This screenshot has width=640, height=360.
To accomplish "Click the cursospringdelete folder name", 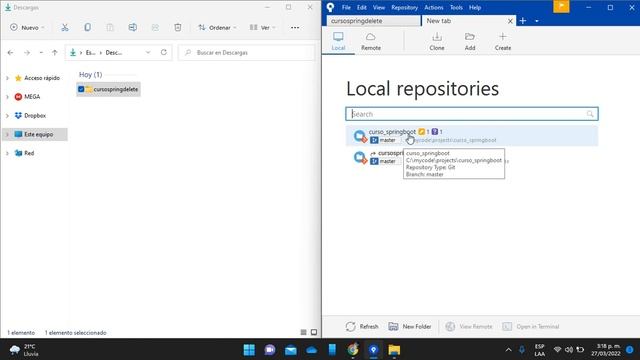I will click(116, 89).
